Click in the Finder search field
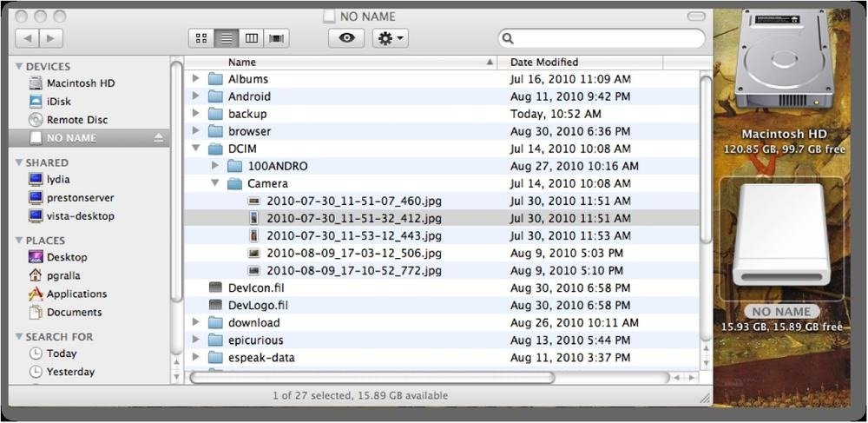The height and width of the screenshot is (423, 868). [602, 39]
